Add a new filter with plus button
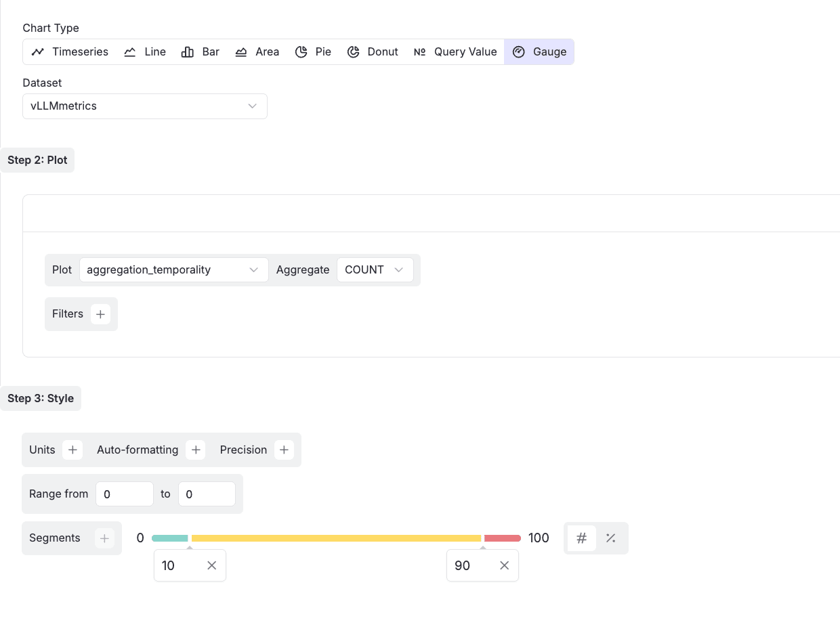The width and height of the screenshot is (840, 631). click(x=100, y=314)
